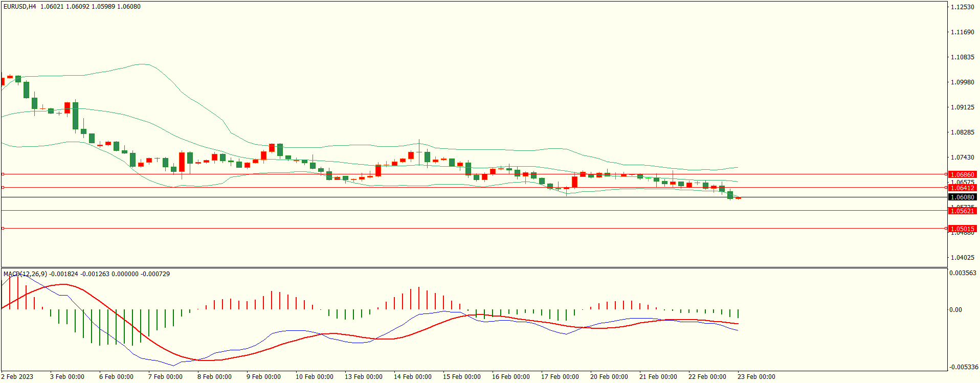The image size is (980, 383).
Task: Click the 21 Feb 00:00 time label
Action: click(x=658, y=377)
